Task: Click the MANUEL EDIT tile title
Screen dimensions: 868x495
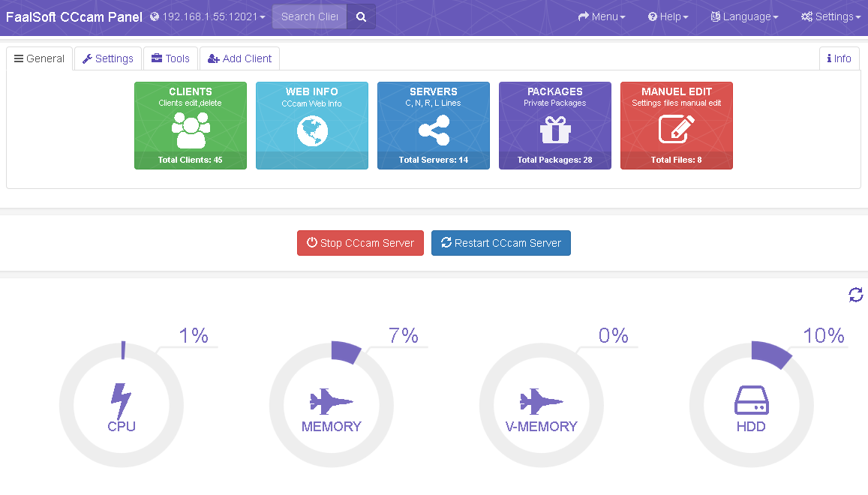Action: [x=677, y=92]
